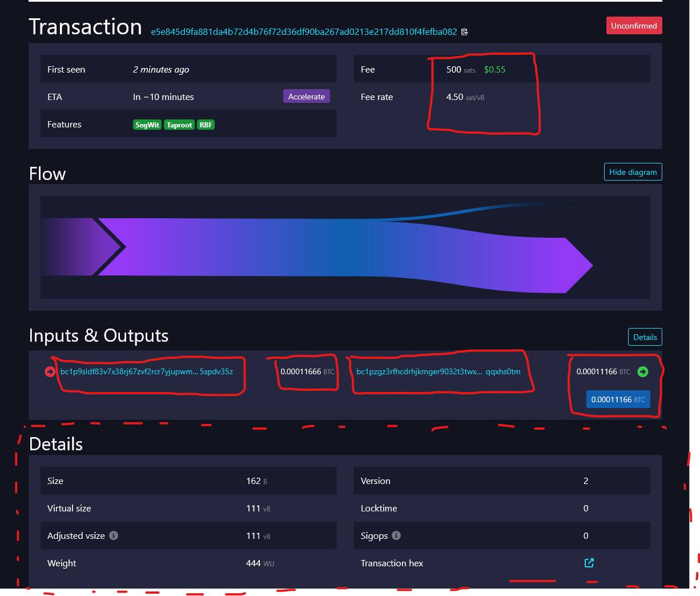Open the transaction hash link
The image size is (700, 596).
pos(304,32)
